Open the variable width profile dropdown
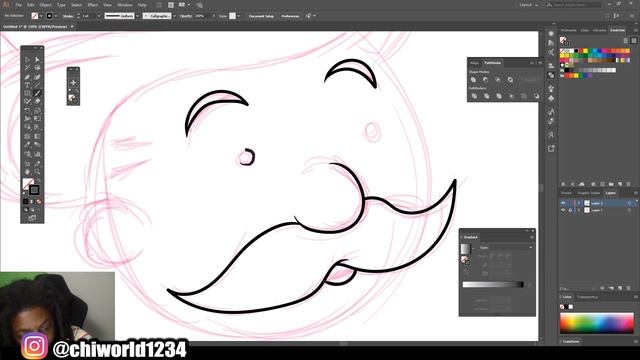Viewport: 640px width, 360px height. click(x=137, y=16)
